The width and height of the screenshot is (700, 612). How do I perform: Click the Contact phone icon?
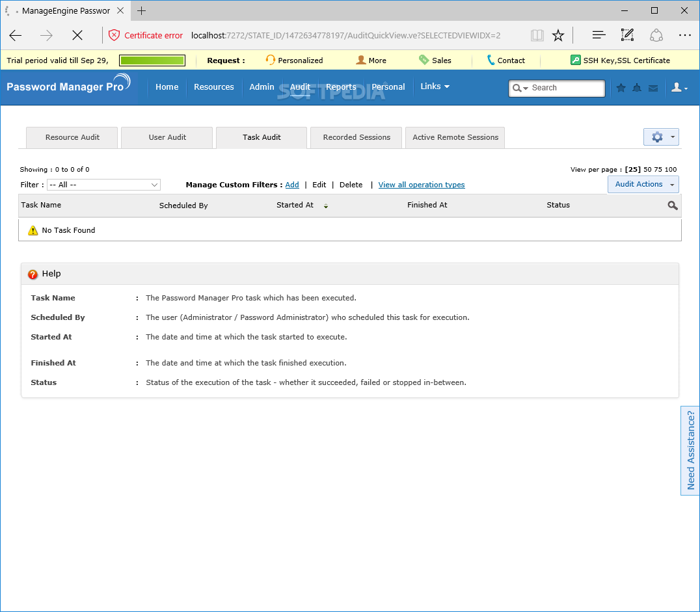click(491, 60)
